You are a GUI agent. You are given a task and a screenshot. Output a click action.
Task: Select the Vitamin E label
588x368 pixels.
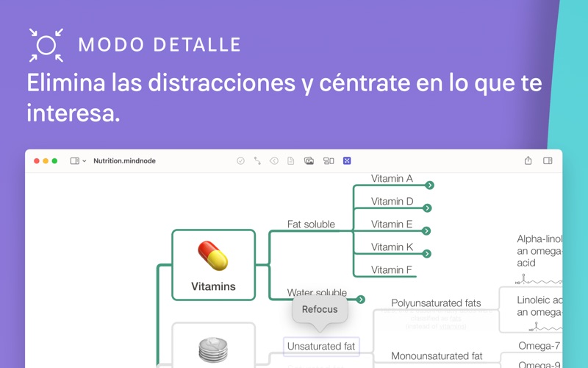coord(392,224)
